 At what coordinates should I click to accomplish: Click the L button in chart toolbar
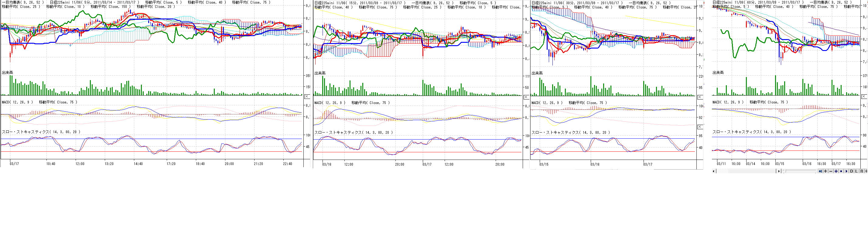pos(856,171)
